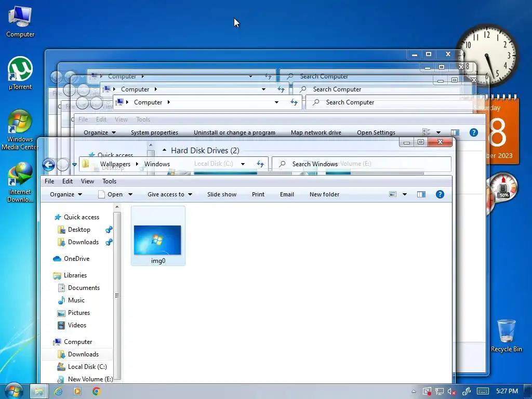Select the img0 wallpaper thumbnail
The image size is (532, 399).
(x=158, y=236)
